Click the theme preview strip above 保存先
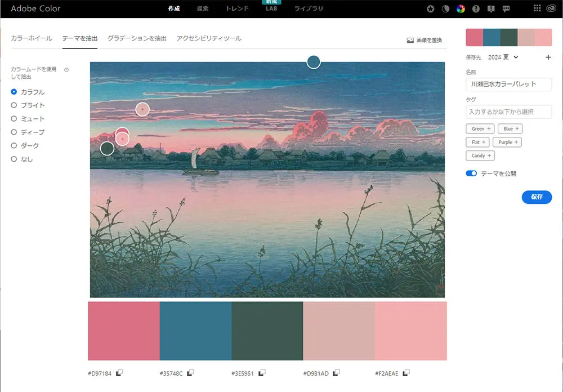The width and height of the screenshot is (563, 392). (x=509, y=38)
